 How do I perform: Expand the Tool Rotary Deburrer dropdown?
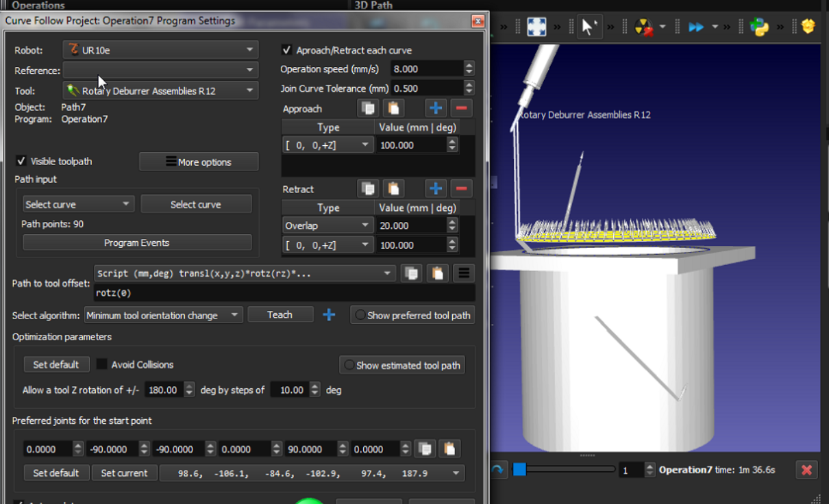pyautogui.click(x=160, y=90)
